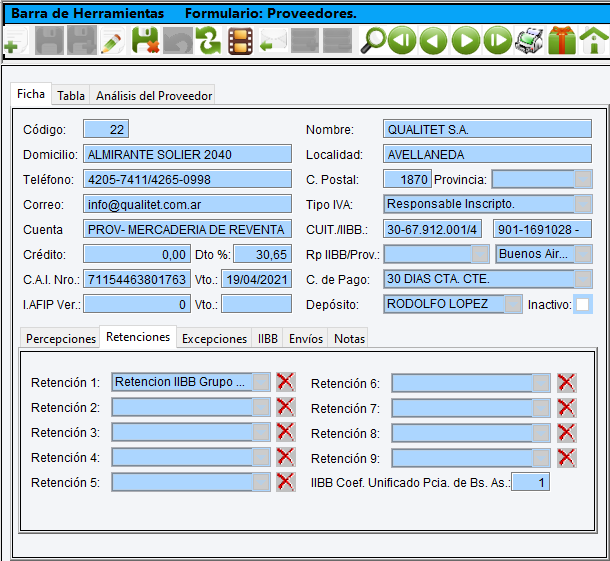Screen dimensions: 610x561
Task: Click the Cuenta field PROV- MERCADERIA DE REVENTA
Action: coord(188,229)
